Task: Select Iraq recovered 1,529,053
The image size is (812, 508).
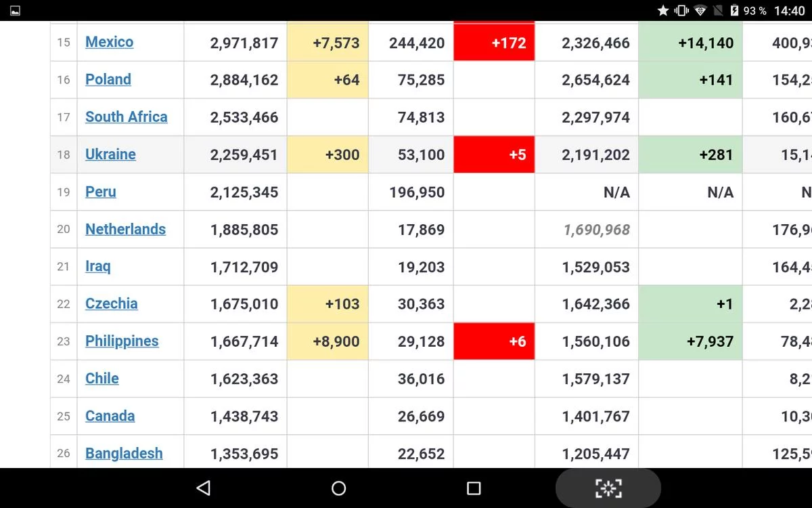Action: [596, 267]
